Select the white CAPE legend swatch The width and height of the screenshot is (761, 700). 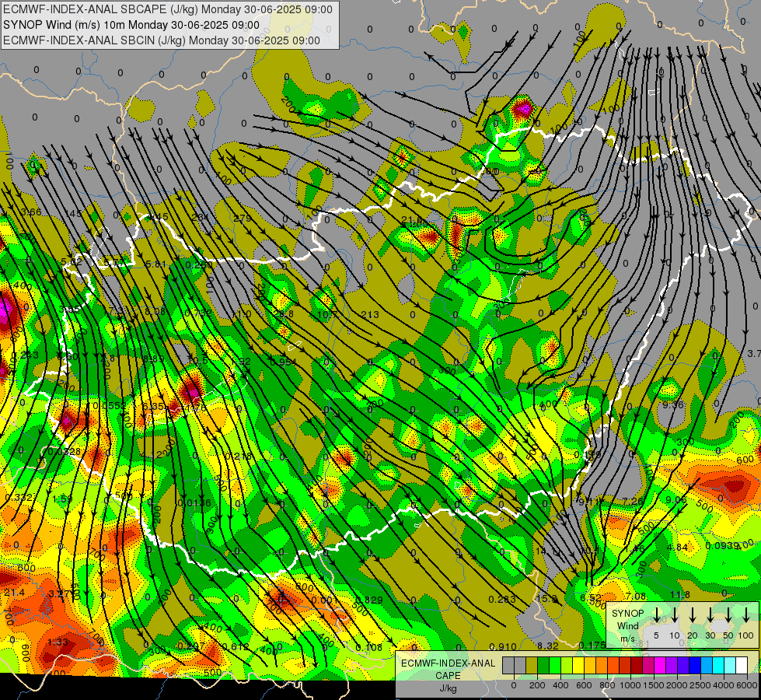click(x=741, y=665)
